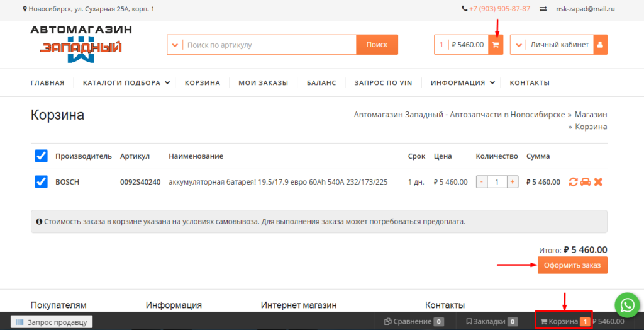The height and width of the screenshot is (330, 644).
Task: Click the аккумуляторная батарея item name
Action: pyautogui.click(x=278, y=182)
